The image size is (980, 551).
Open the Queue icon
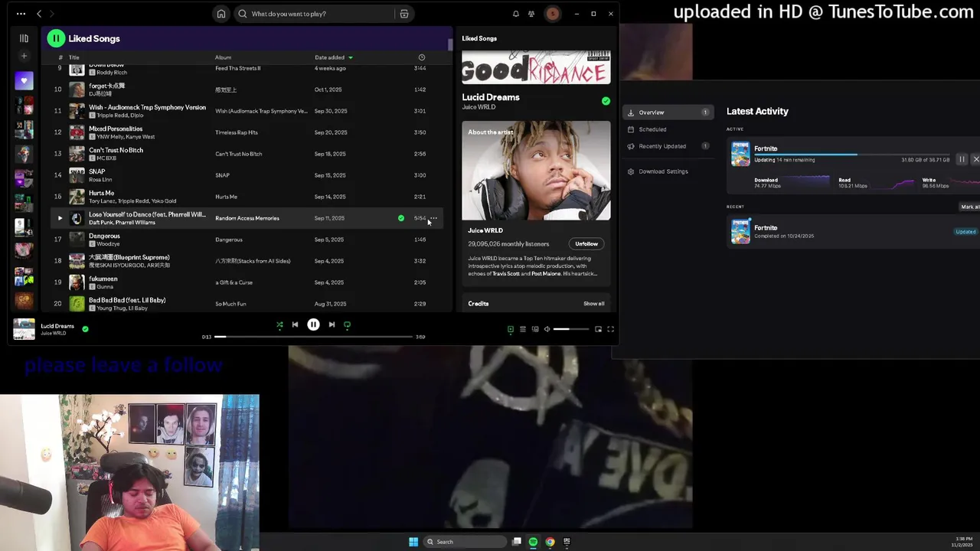coord(523,329)
